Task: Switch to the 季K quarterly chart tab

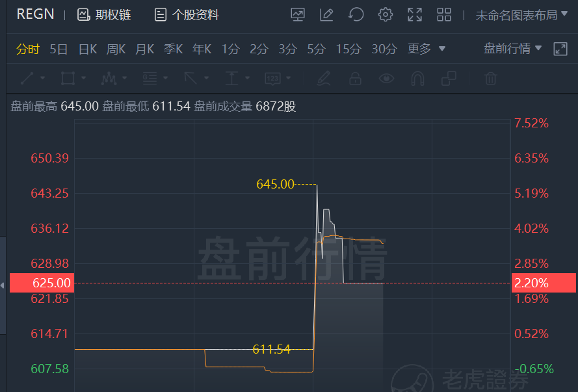Action: click(x=173, y=49)
